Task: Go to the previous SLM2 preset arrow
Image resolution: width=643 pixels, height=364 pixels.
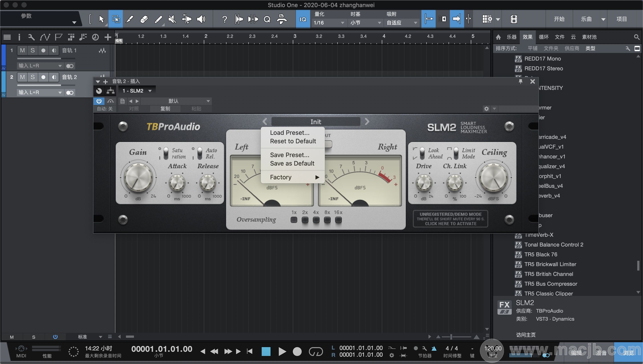Action: tap(265, 121)
